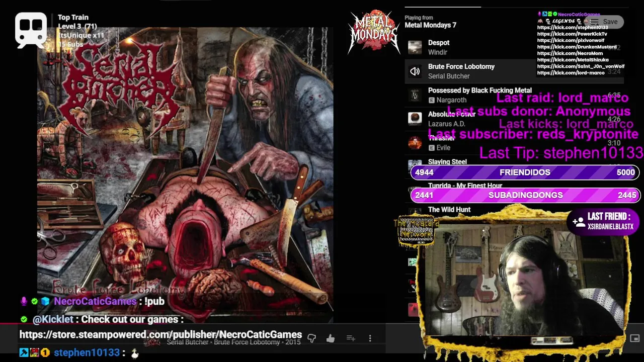This screenshot has width=644, height=362.
Task: Click the explicit badge next to Nargaroth
Action: [x=431, y=100]
